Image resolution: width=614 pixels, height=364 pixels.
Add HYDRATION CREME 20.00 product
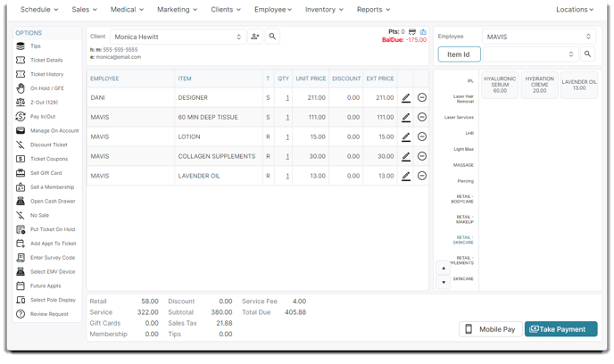(539, 85)
